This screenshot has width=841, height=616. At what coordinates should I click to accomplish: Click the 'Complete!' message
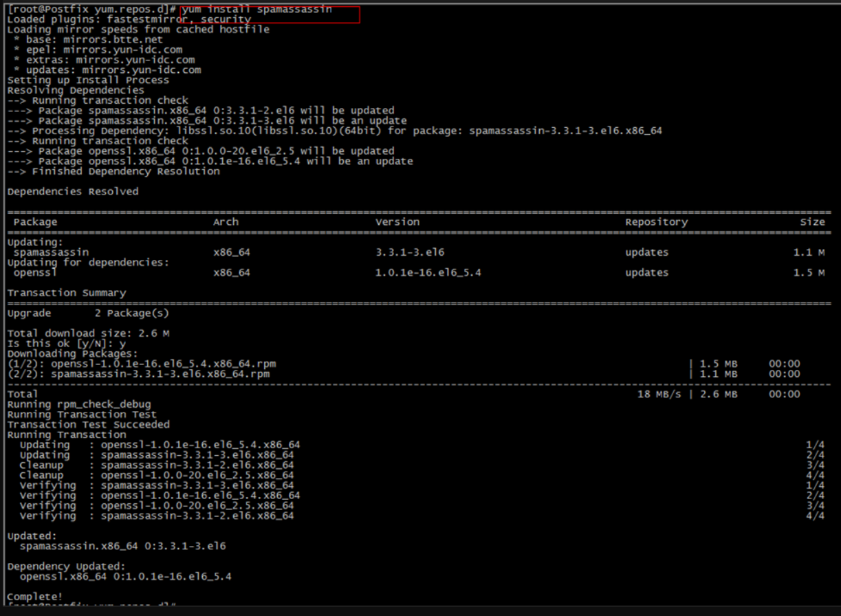(x=35, y=597)
